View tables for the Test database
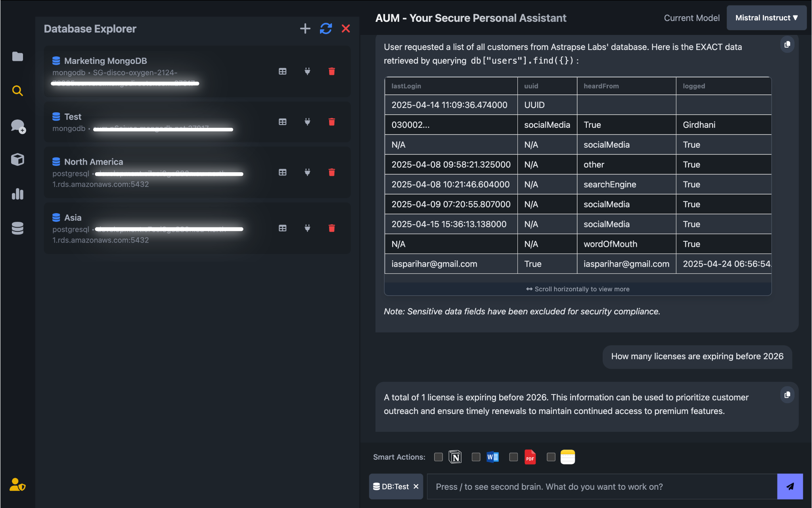The width and height of the screenshot is (812, 508). [282, 122]
